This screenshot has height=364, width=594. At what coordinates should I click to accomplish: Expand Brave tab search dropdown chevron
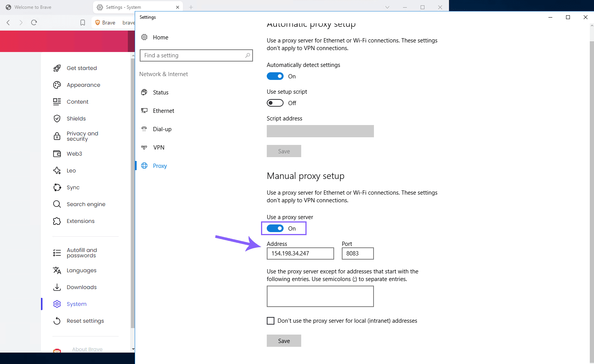[387, 7]
